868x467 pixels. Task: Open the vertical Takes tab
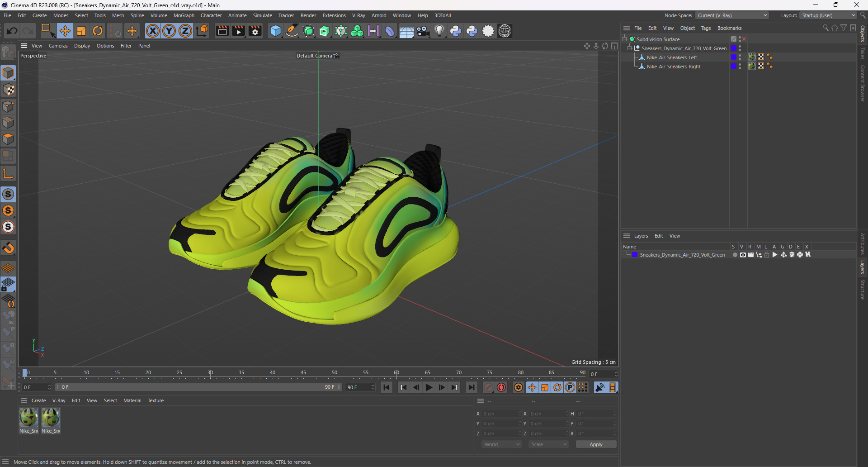(x=863, y=53)
